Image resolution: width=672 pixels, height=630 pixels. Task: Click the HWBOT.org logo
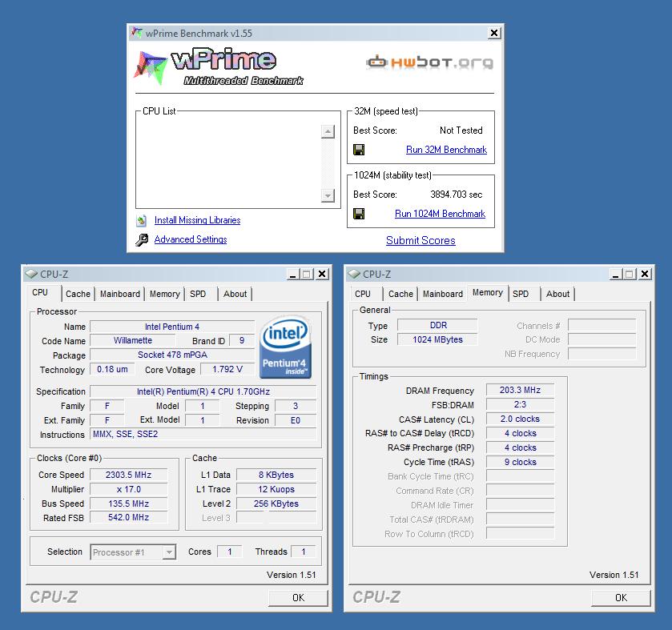(x=430, y=62)
